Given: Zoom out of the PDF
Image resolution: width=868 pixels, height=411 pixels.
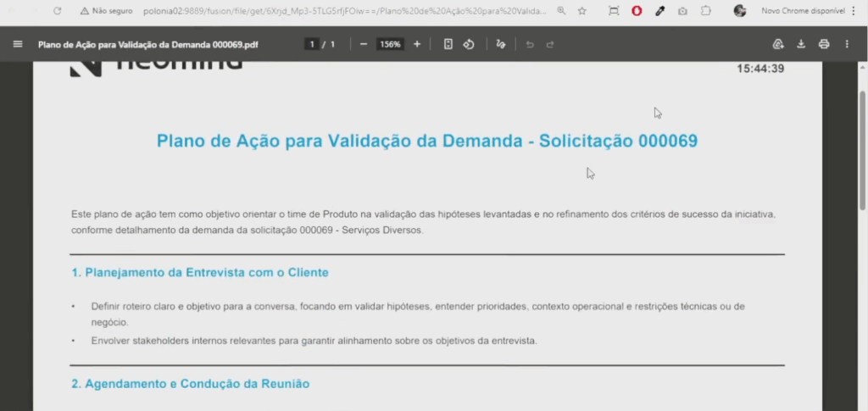Looking at the screenshot, I should (x=364, y=44).
